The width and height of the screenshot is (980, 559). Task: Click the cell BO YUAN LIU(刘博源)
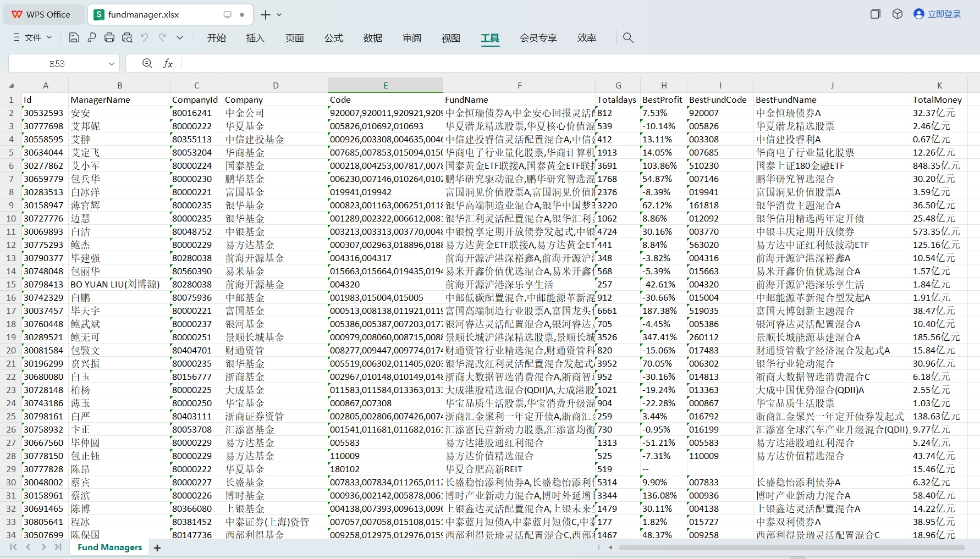pyautogui.click(x=119, y=284)
